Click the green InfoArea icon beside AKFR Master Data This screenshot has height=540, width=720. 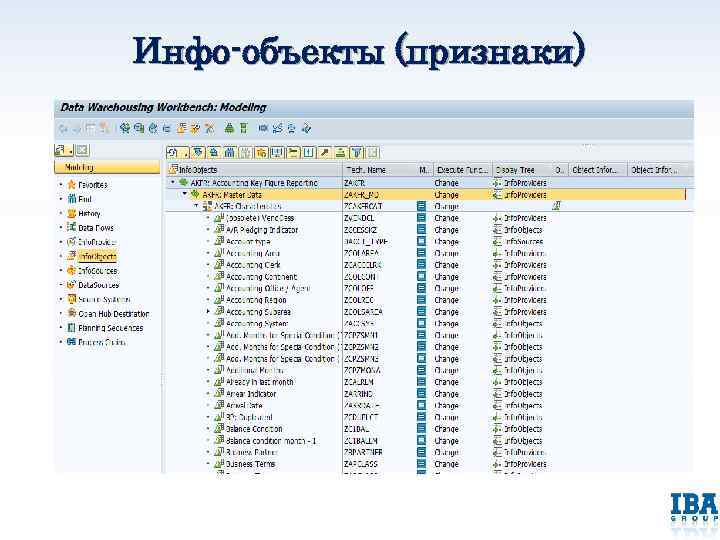tap(196, 194)
